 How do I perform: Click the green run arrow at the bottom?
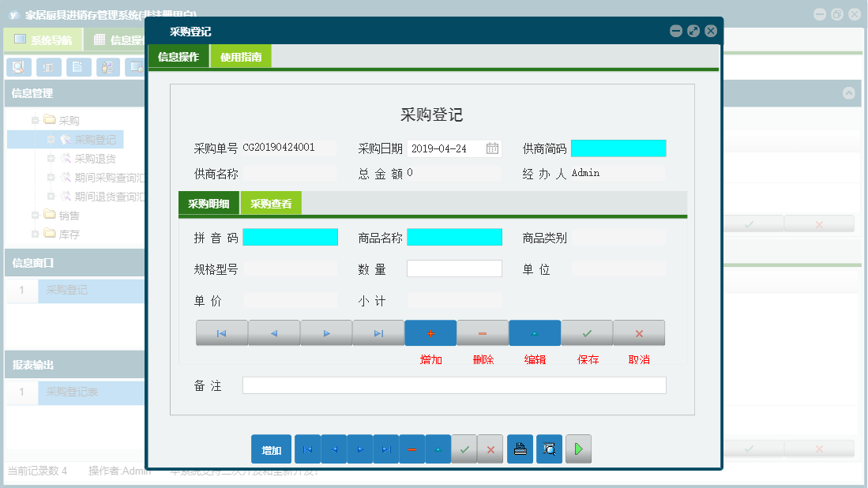tap(577, 449)
